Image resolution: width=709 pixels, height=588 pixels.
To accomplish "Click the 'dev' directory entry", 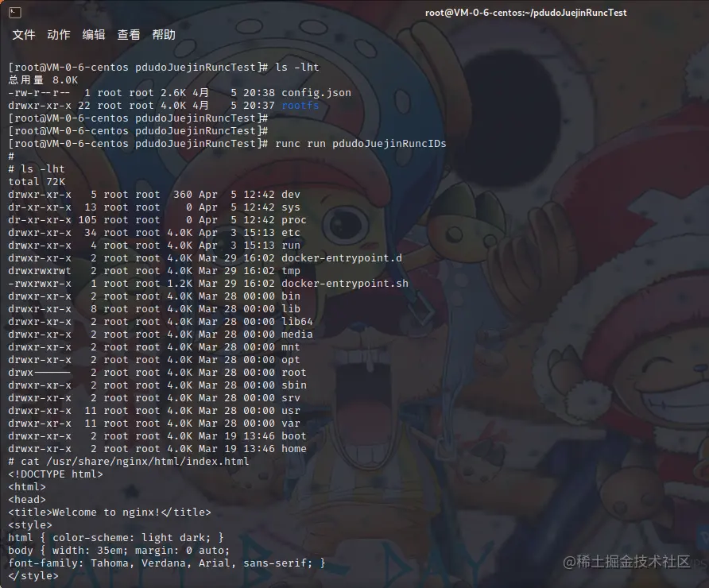I will point(291,195).
